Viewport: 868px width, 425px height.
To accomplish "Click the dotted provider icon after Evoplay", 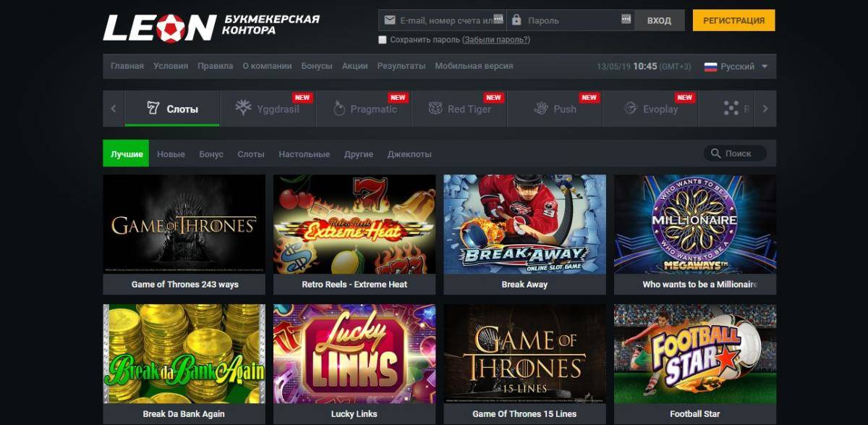I will coord(731,109).
